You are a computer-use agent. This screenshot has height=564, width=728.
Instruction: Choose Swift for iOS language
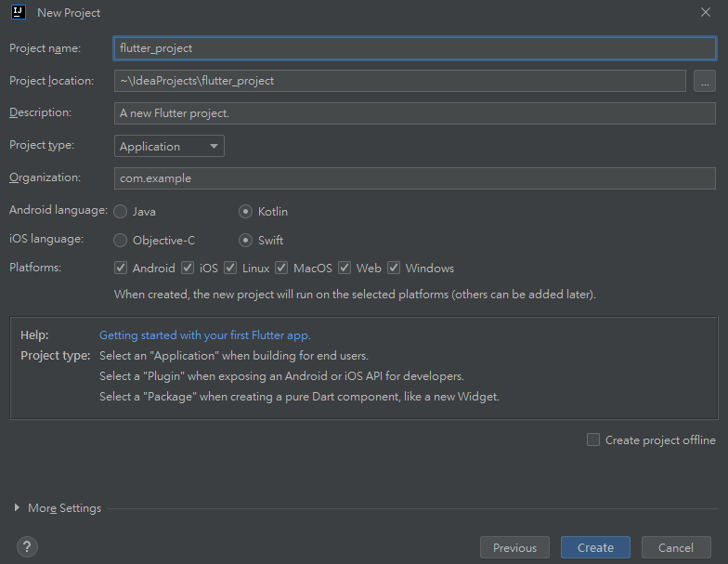(245, 240)
